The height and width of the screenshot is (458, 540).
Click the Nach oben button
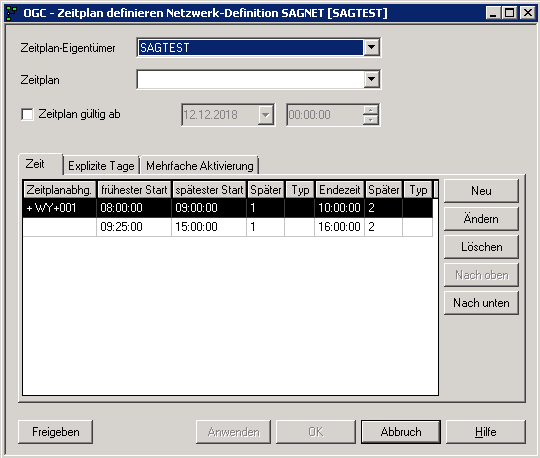pyautogui.click(x=481, y=275)
